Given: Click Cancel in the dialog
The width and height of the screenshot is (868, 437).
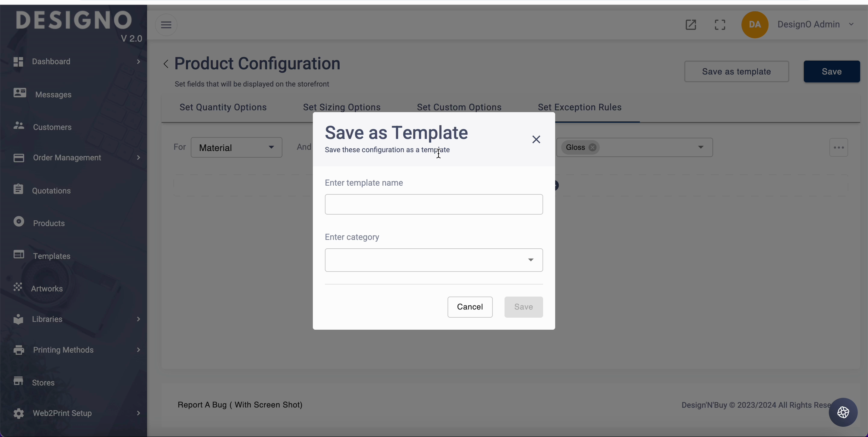Looking at the screenshot, I should pos(470,307).
